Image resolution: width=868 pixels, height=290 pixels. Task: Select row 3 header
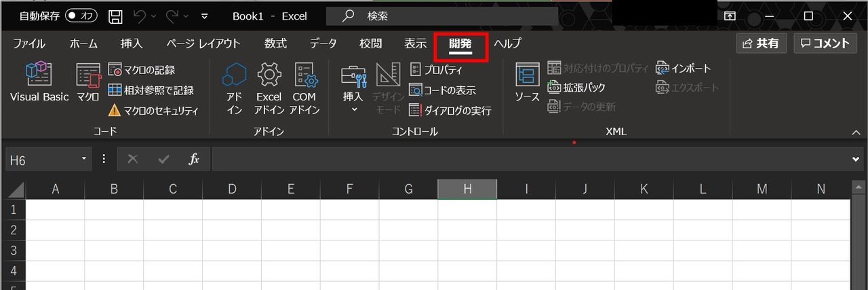[13, 251]
